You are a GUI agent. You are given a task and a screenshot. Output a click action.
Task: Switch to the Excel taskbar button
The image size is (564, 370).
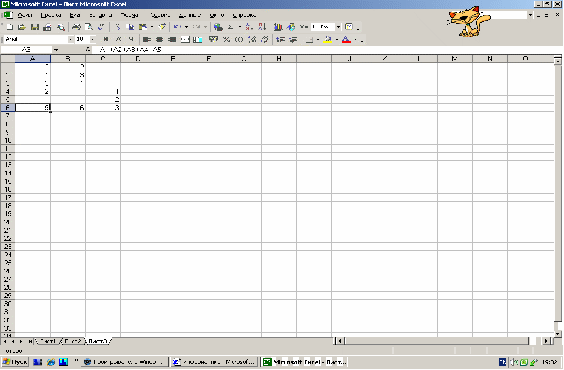click(305, 362)
